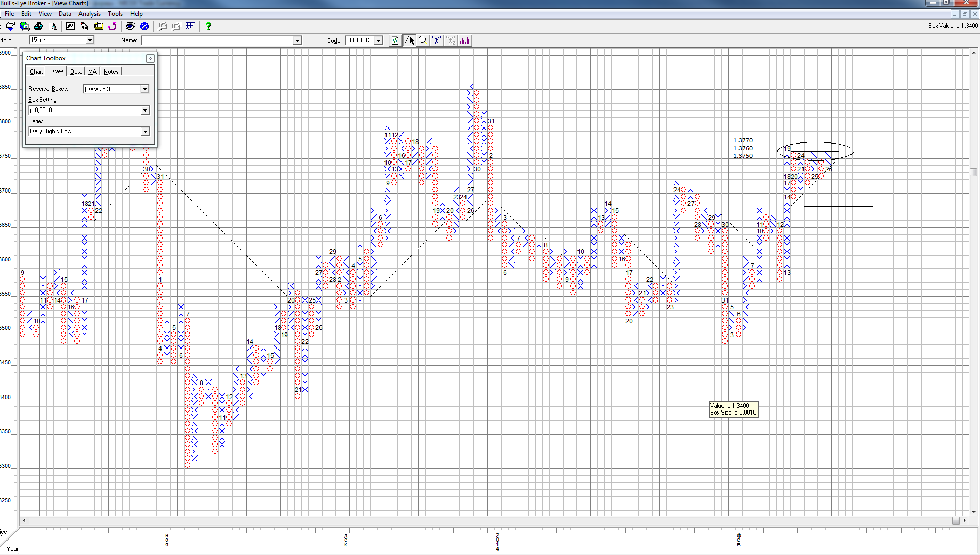This screenshot has width=980, height=555.
Task: Click the Box Size p.0,0010 tooltip line
Action: click(x=733, y=413)
